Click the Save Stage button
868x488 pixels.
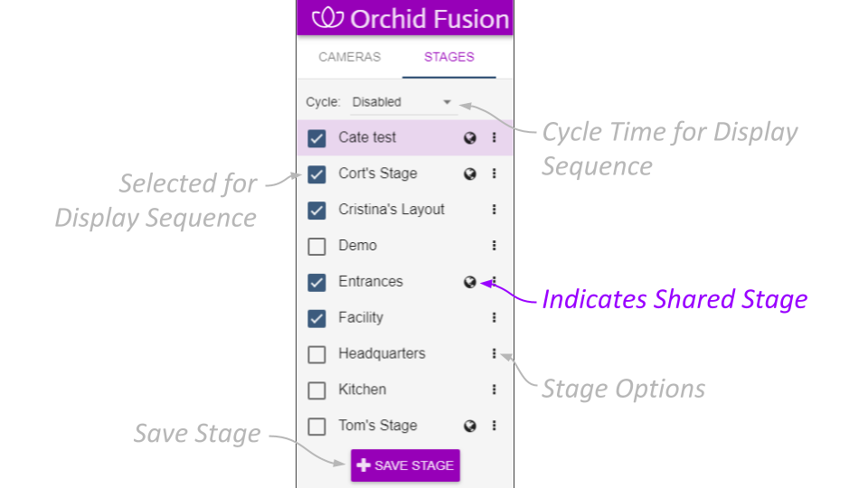click(405, 465)
